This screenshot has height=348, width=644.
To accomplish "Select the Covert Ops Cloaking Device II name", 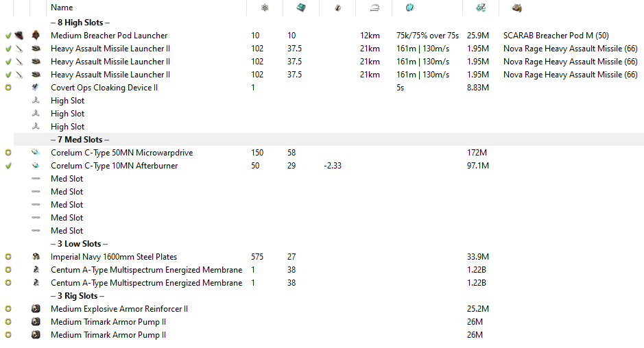I will point(104,88).
